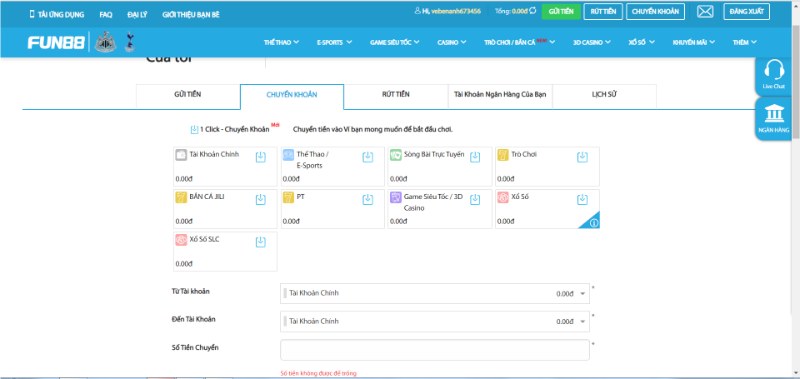Click transfer icon in Game Siêu Tốc / 3D Casino card

pos(475,199)
